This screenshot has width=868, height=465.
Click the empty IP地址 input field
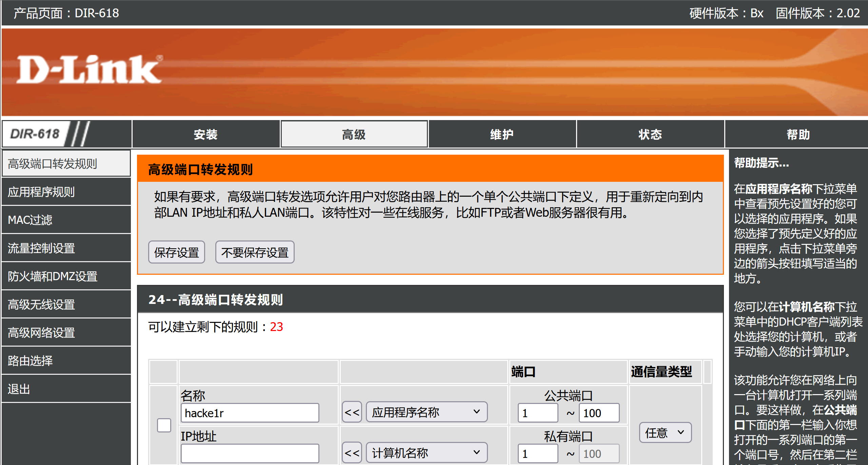pyautogui.click(x=250, y=453)
